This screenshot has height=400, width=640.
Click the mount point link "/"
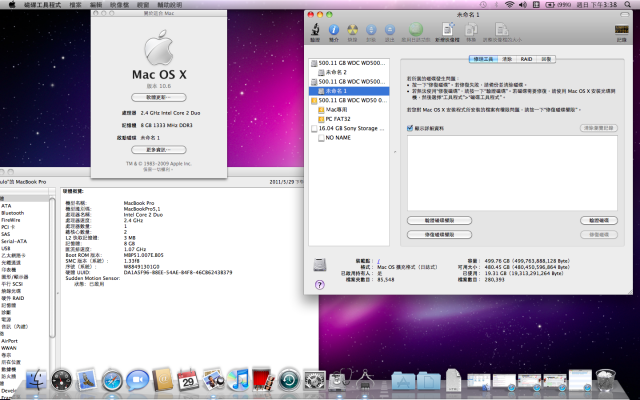(x=378, y=261)
